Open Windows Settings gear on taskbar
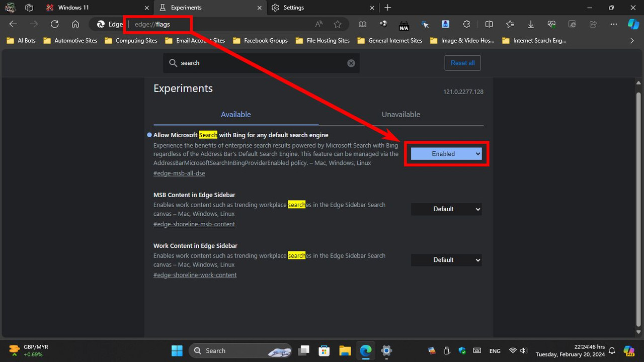The width and height of the screenshot is (644, 362). click(386, 350)
